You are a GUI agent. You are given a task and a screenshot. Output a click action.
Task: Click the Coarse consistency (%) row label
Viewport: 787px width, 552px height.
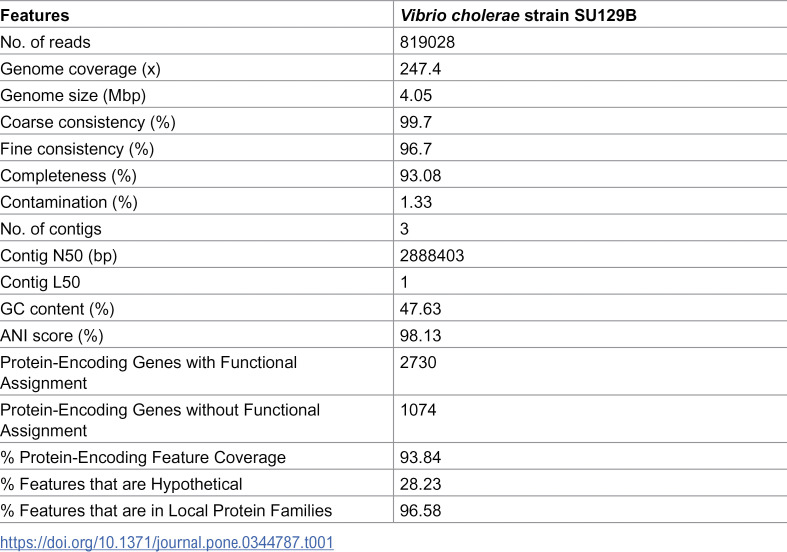tap(88, 122)
